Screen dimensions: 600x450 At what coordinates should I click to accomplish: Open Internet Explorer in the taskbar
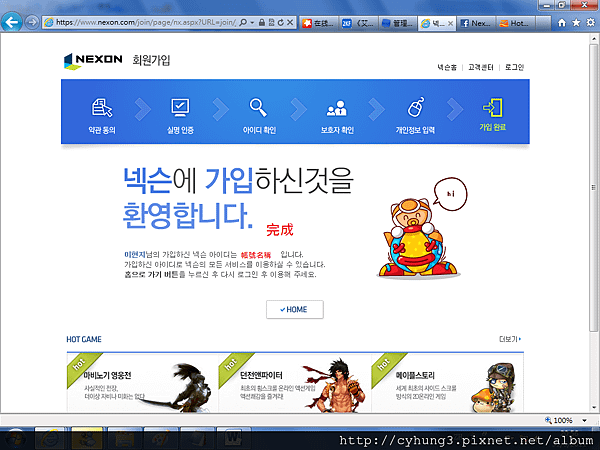click(50, 439)
